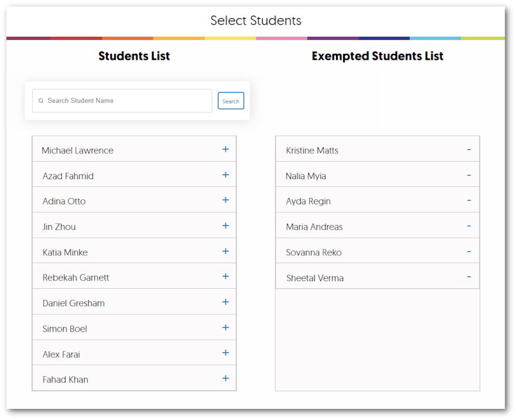Select Alex Farai's row
This screenshot has width=516, height=420.
coord(134,354)
